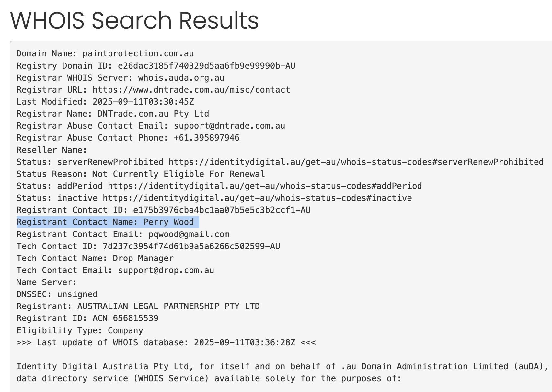The width and height of the screenshot is (552, 392).
Task: Click the Last Modified timestamp line
Action: coord(105,102)
